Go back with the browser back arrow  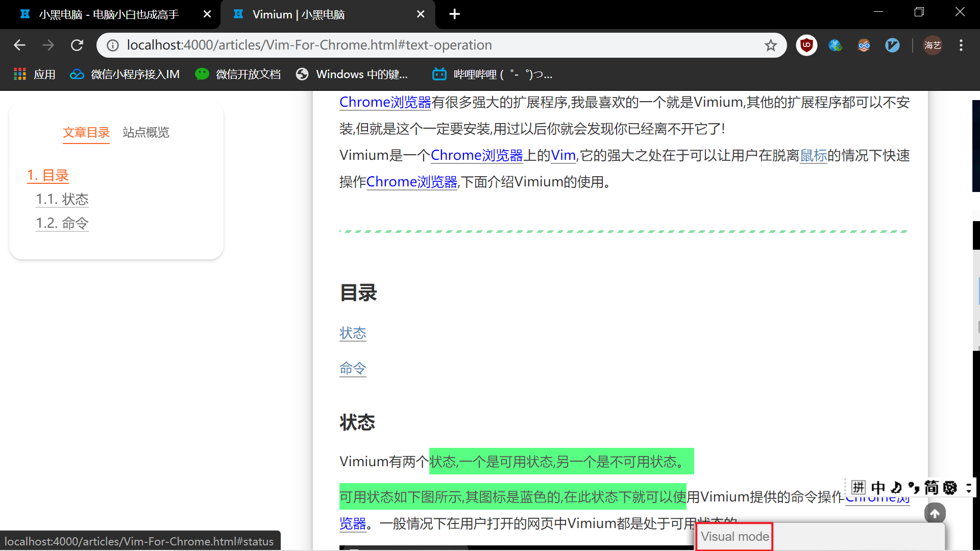tap(19, 45)
